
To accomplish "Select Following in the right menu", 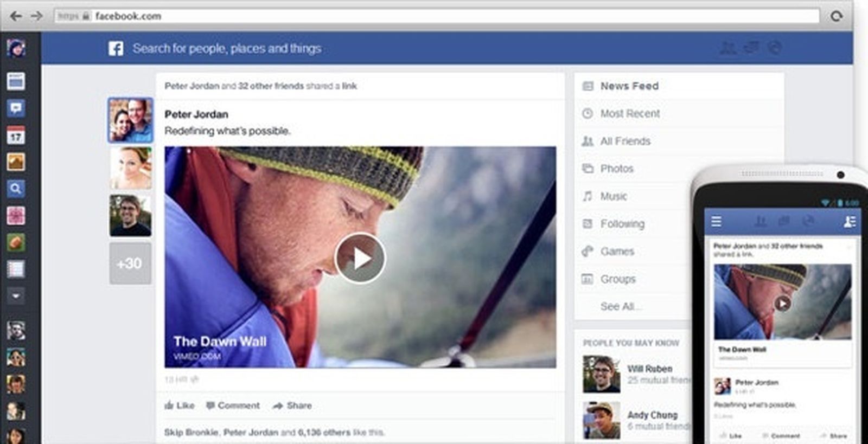I will click(x=622, y=224).
